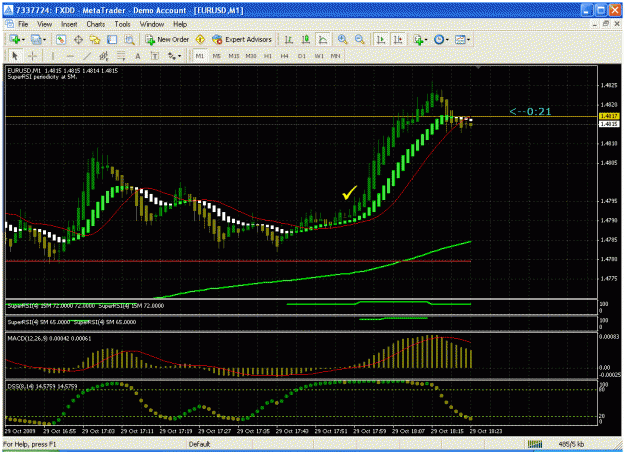Click the New Order button
625x452 pixels.
(167, 39)
